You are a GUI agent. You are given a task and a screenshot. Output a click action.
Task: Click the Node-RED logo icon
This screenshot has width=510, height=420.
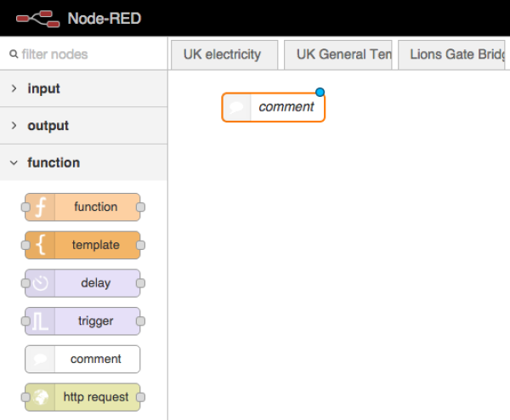37,18
